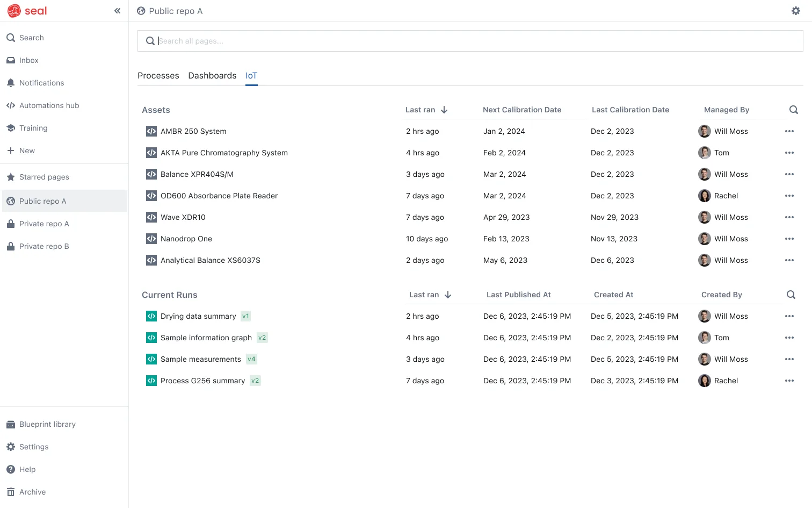Open more options menu for Nanodrop One
The width and height of the screenshot is (812, 508).
coord(789,239)
